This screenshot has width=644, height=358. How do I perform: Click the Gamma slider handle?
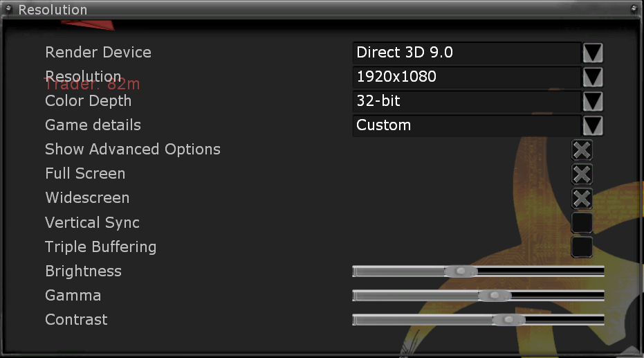pyautogui.click(x=494, y=296)
